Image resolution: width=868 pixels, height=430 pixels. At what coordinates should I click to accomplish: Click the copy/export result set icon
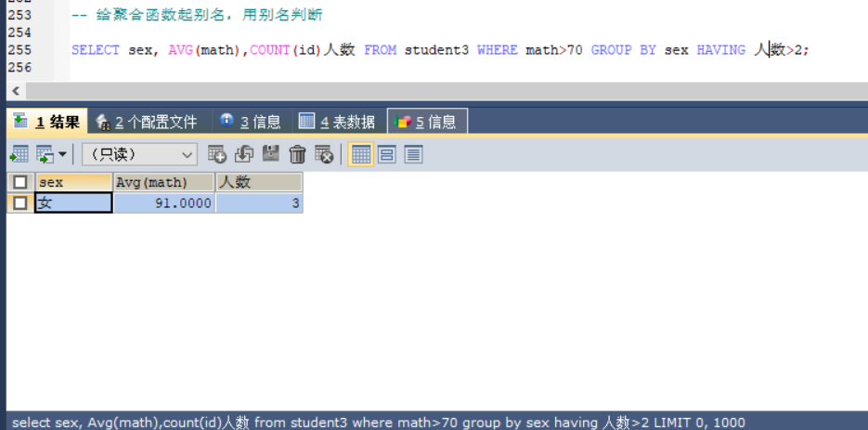point(45,154)
